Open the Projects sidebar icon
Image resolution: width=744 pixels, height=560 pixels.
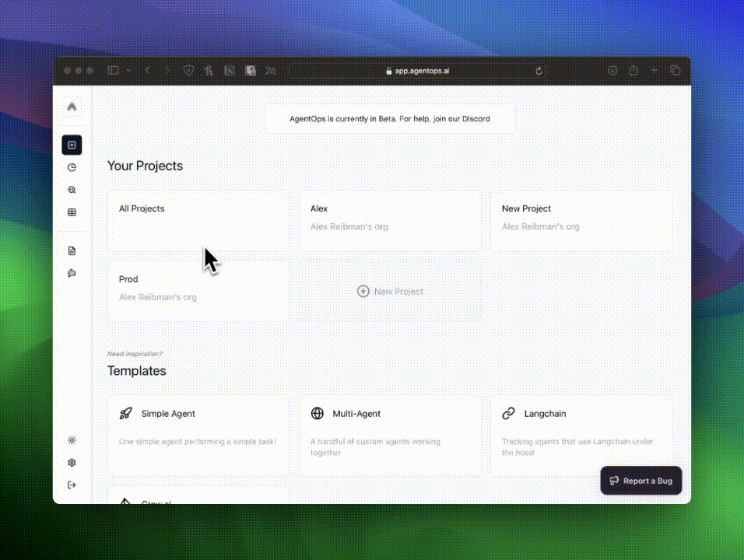click(72, 145)
